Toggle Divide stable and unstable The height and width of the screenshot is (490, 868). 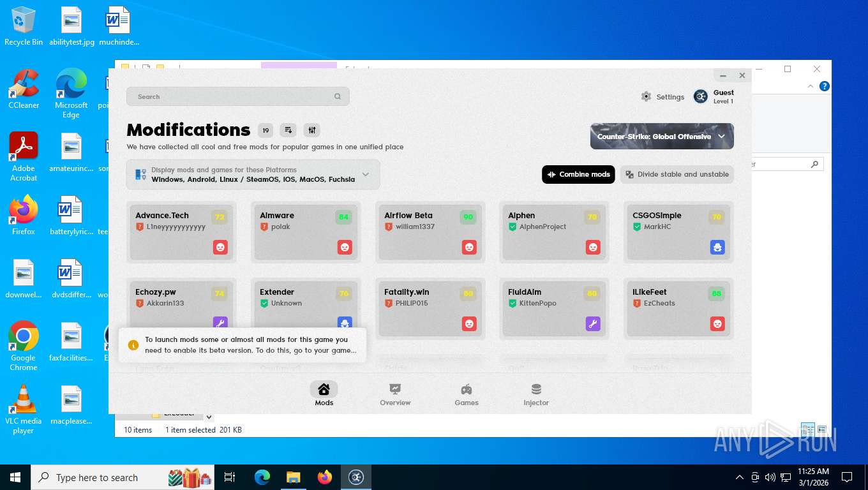pyautogui.click(x=677, y=174)
